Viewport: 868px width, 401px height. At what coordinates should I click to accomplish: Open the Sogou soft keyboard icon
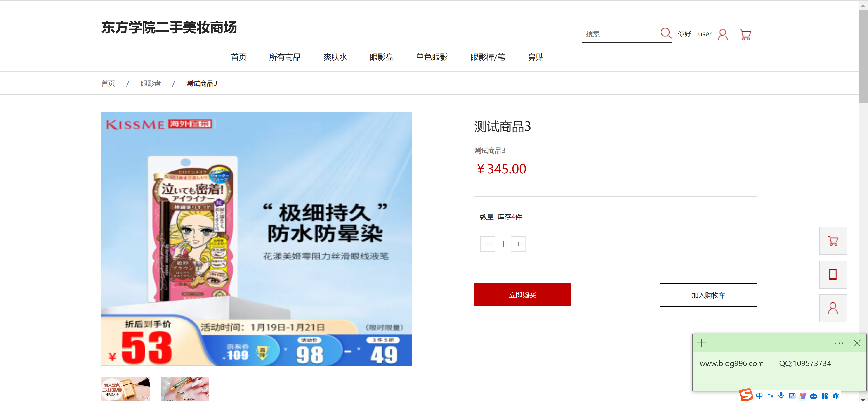tap(792, 396)
